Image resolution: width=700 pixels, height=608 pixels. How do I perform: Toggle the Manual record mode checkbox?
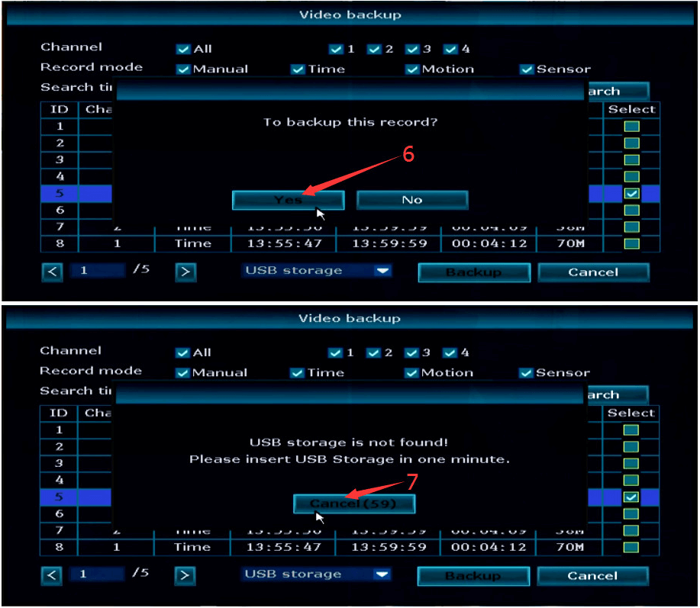click(183, 69)
